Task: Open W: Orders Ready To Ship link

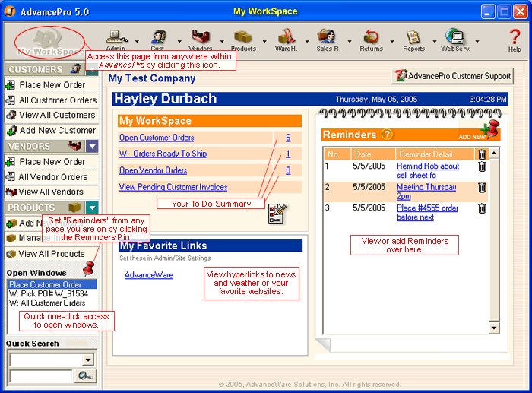Action: (163, 154)
